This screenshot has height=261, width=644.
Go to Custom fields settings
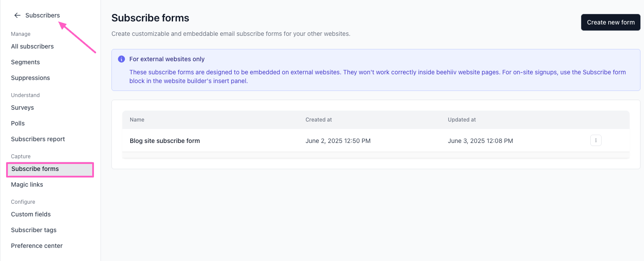pos(31,214)
